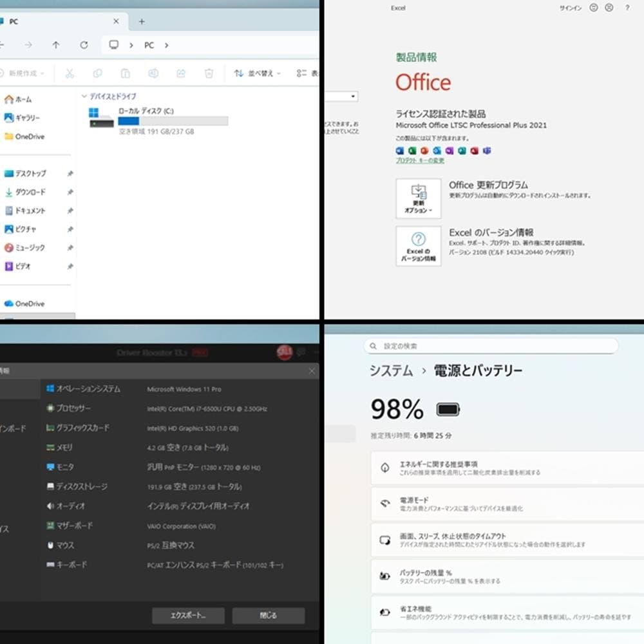
Task: Open the 並べ替え sort dropdown
Action: (256, 73)
